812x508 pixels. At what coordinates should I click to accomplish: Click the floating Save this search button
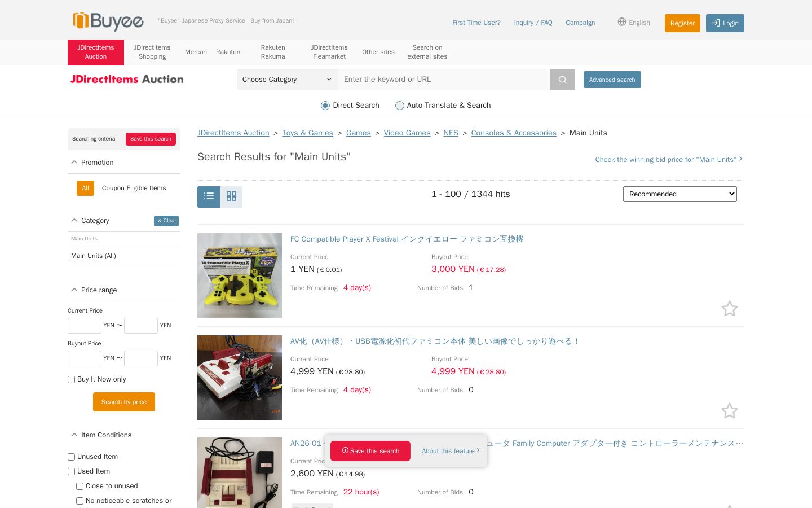(x=370, y=451)
